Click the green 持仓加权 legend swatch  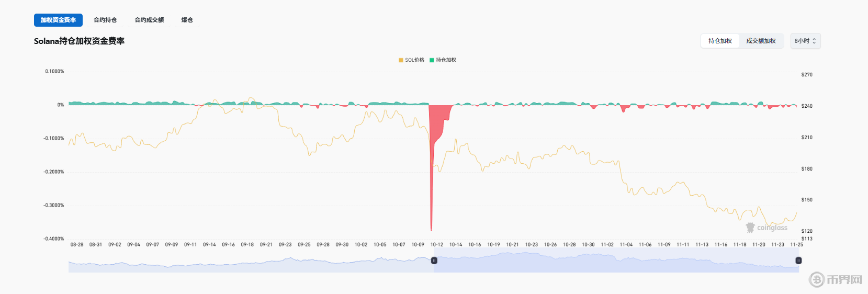pos(432,60)
